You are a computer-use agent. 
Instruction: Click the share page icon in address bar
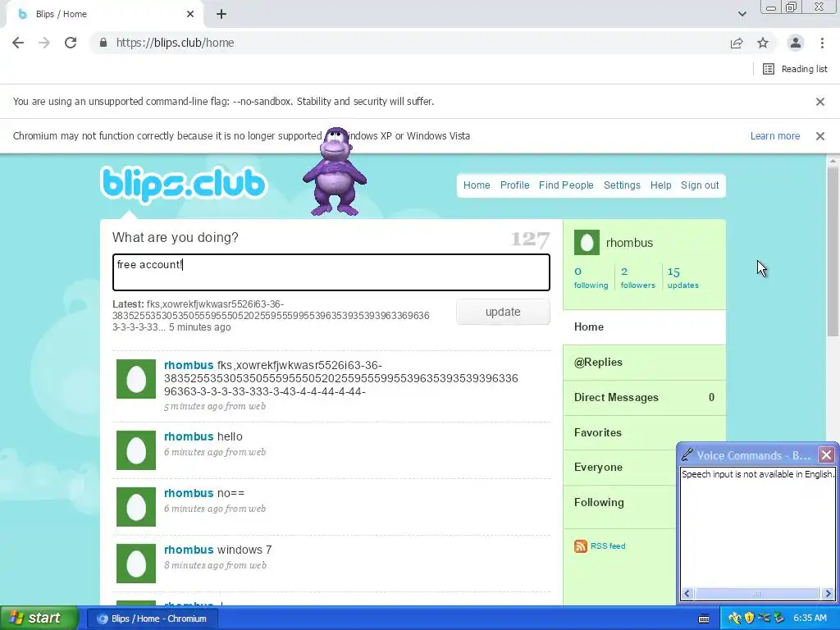pos(737,43)
